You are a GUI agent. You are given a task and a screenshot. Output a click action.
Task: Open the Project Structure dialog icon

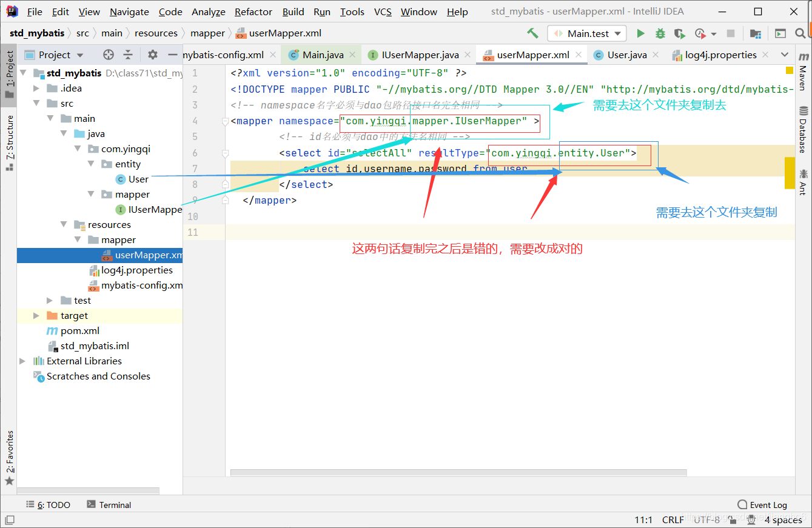click(x=756, y=33)
